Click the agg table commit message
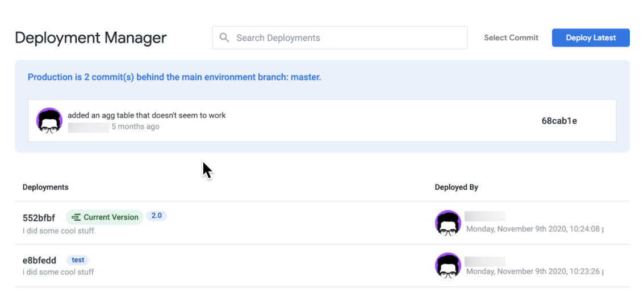Image resolution: width=644 pixels, height=302 pixels. click(x=147, y=115)
